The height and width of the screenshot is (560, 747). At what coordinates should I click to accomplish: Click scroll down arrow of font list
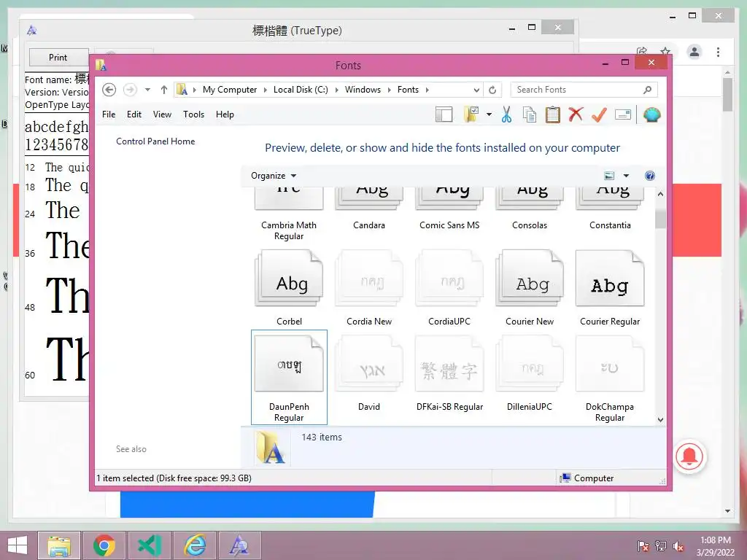click(x=660, y=419)
